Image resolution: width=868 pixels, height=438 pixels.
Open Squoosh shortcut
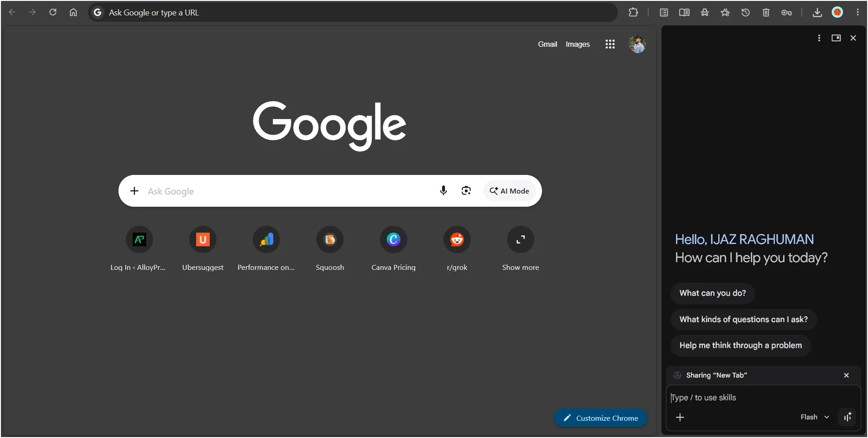pyautogui.click(x=330, y=249)
